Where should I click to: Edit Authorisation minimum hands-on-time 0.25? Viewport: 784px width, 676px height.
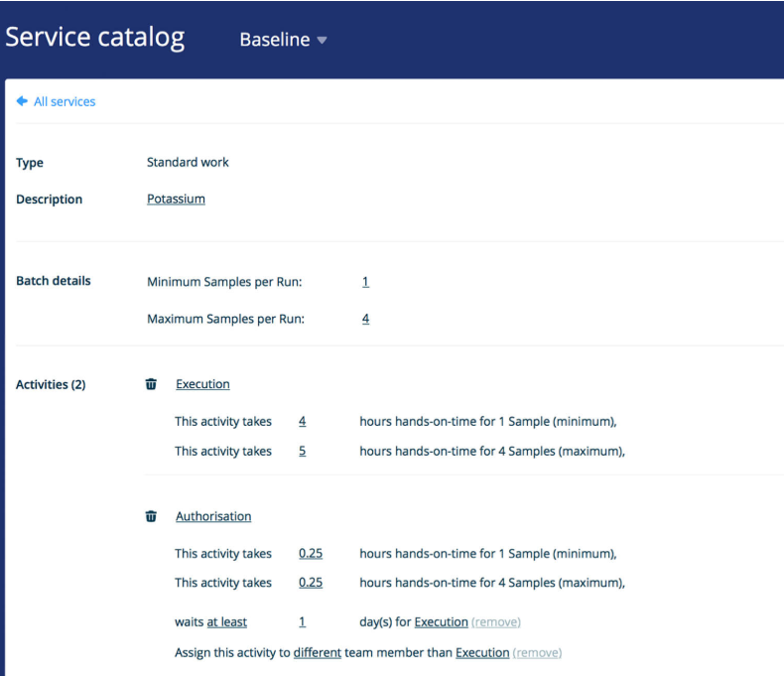(311, 554)
